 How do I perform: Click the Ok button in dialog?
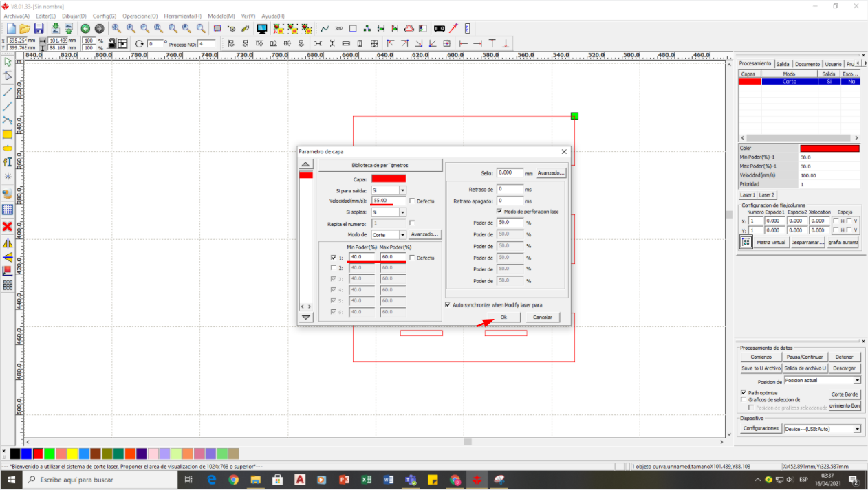click(503, 317)
